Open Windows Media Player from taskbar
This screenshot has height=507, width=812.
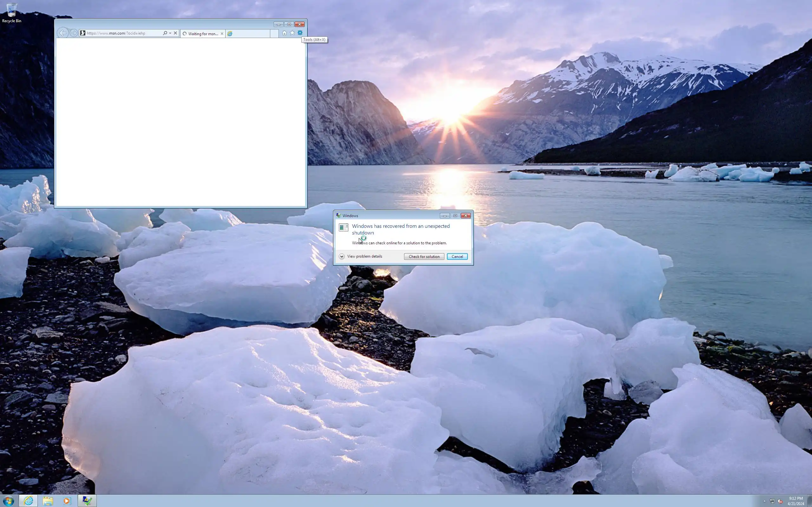(66, 501)
